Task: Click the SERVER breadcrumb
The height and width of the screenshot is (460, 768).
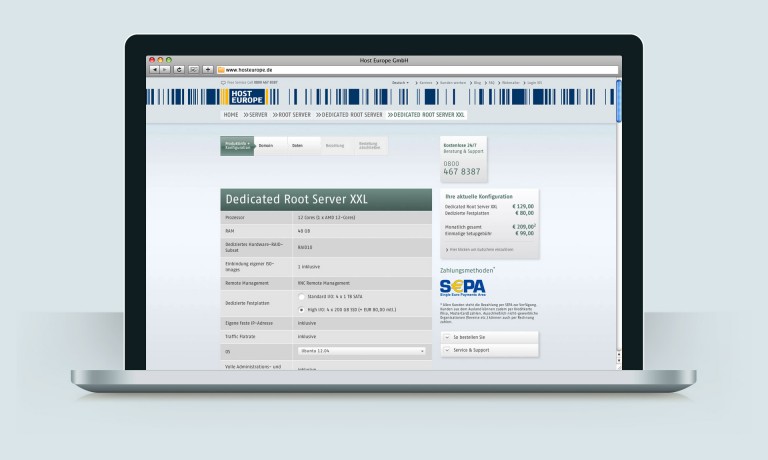Action: [256, 115]
